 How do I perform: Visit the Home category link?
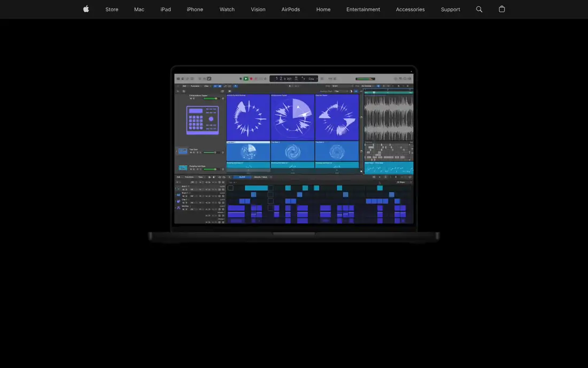[x=323, y=10]
